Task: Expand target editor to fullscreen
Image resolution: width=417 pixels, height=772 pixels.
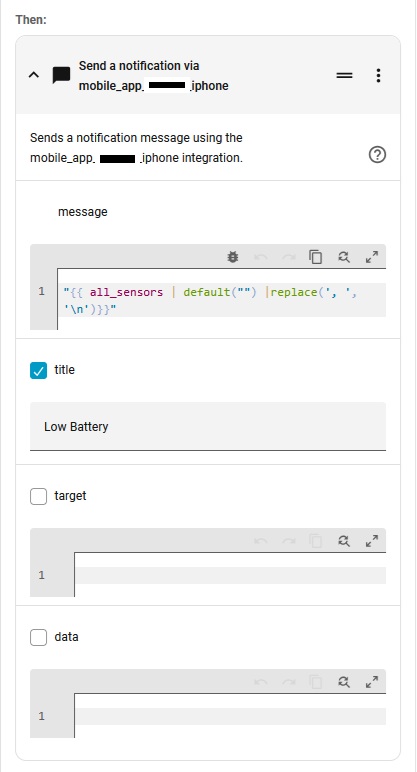Action: (372, 541)
